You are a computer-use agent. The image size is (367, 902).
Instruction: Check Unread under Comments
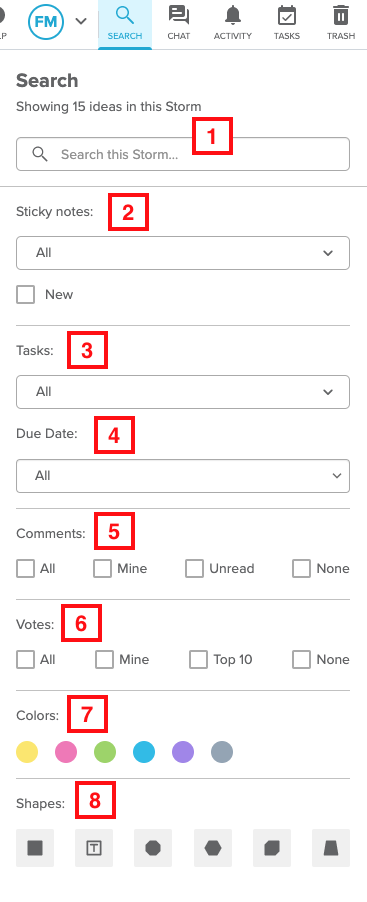[194, 568]
